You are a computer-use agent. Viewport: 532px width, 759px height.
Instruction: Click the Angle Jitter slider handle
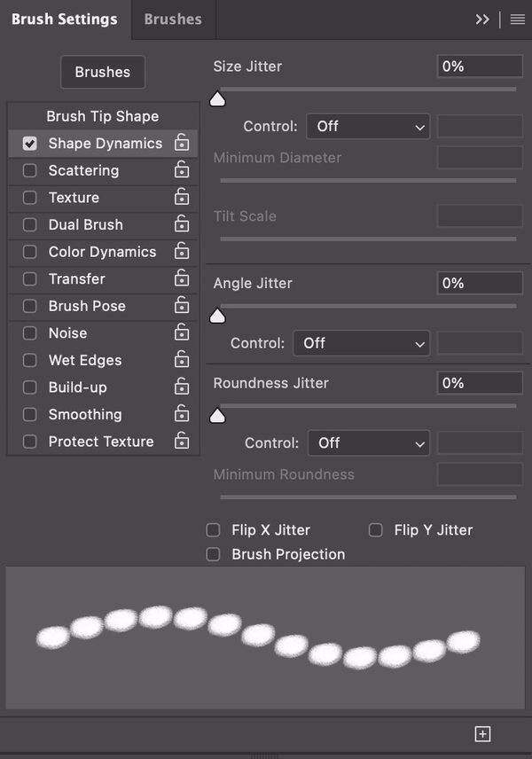[x=217, y=316]
